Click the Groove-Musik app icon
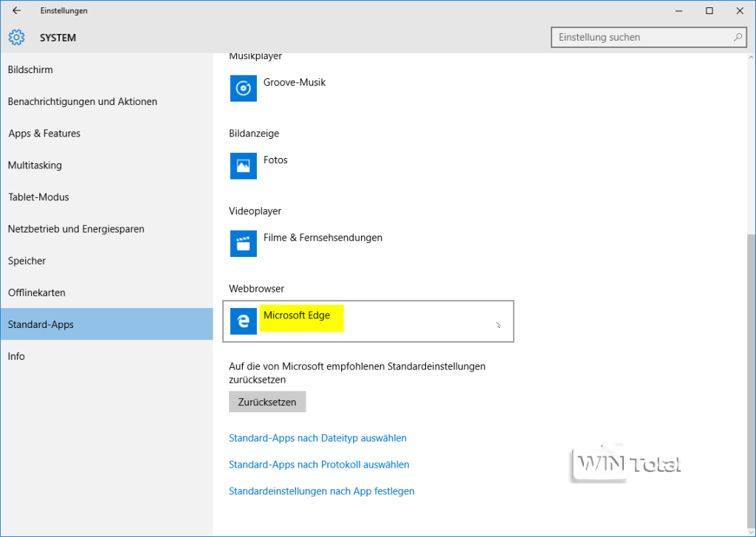 tap(244, 89)
